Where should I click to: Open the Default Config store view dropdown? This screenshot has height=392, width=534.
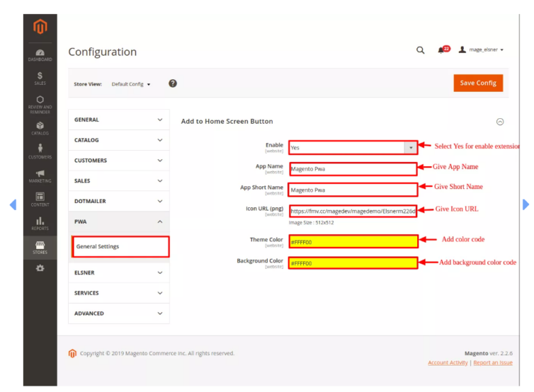[131, 84]
